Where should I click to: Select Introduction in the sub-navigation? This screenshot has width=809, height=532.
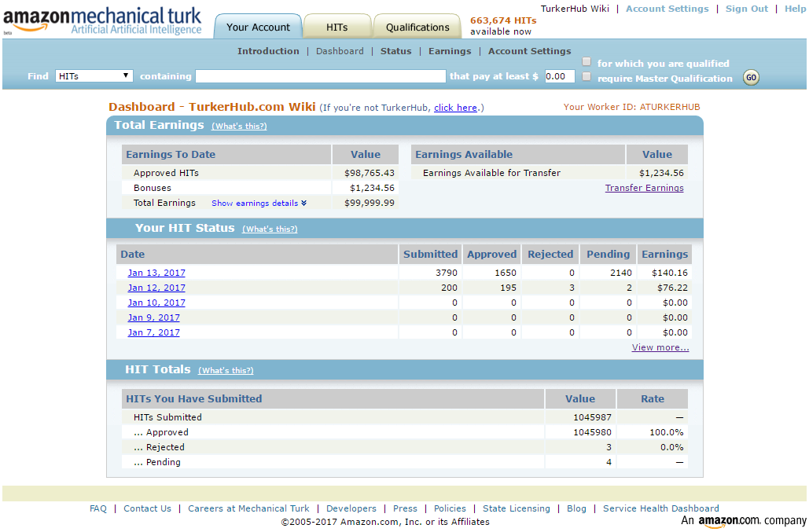[268, 51]
